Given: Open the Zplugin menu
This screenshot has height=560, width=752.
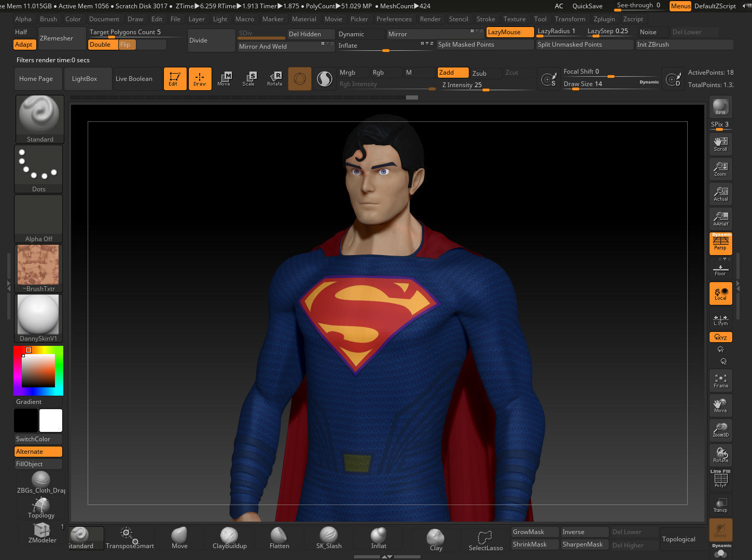Looking at the screenshot, I should (x=604, y=19).
